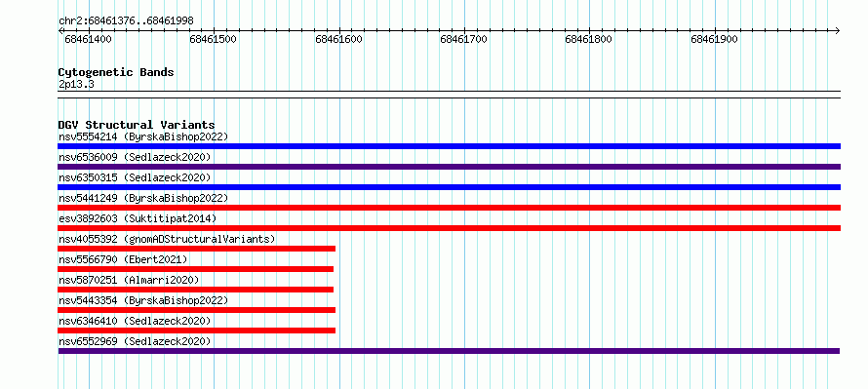Click the nsv5441249 (ByrskaBishop2022) label

coord(142,198)
